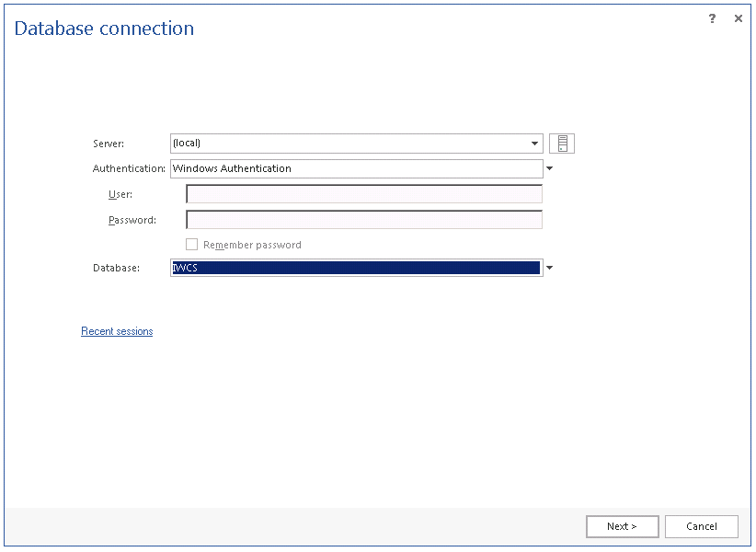Click the "Server:" label

tap(109, 144)
